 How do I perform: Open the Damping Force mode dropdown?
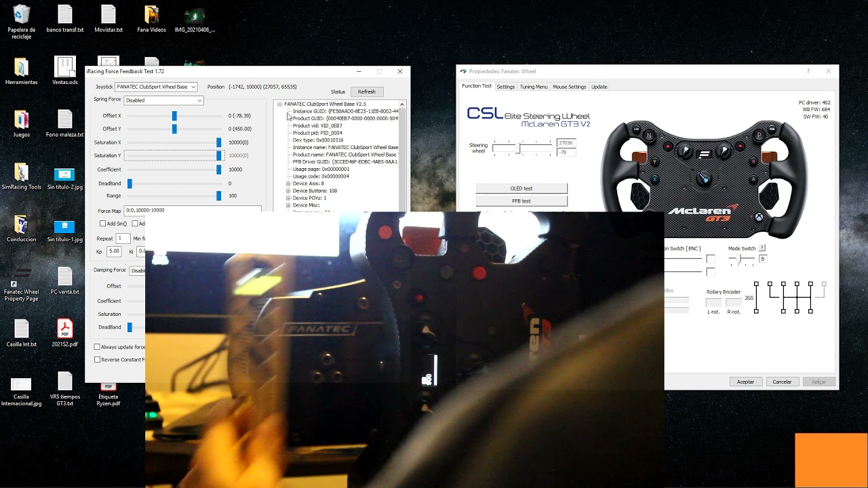[x=137, y=270]
